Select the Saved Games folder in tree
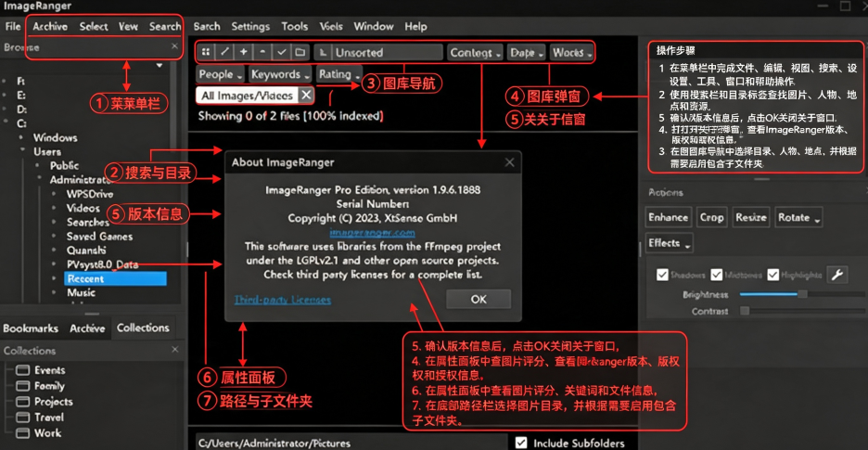The image size is (868, 450). [x=99, y=236]
